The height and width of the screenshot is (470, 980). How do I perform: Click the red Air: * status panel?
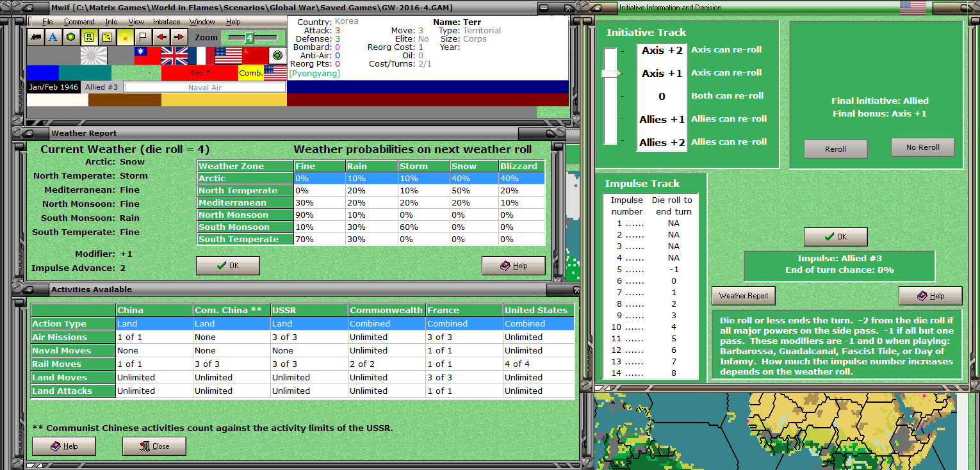[x=200, y=73]
